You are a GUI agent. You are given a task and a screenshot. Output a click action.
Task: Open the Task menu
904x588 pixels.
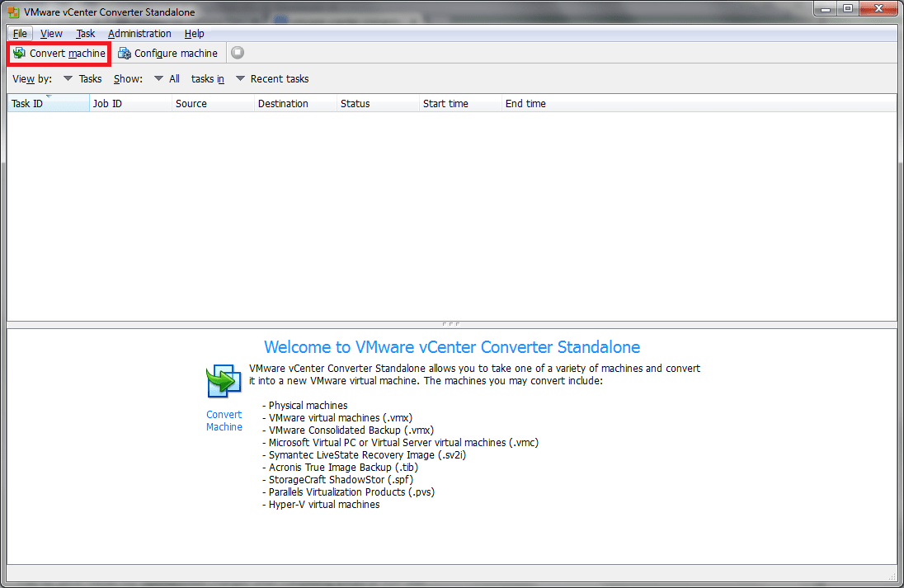[85, 34]
